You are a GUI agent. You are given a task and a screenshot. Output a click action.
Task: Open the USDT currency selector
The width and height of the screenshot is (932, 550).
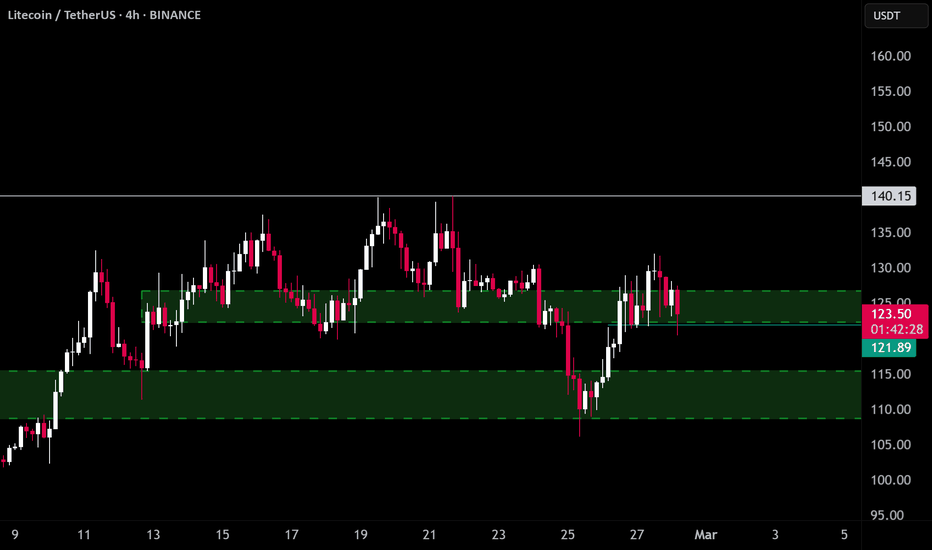[896, 15]
